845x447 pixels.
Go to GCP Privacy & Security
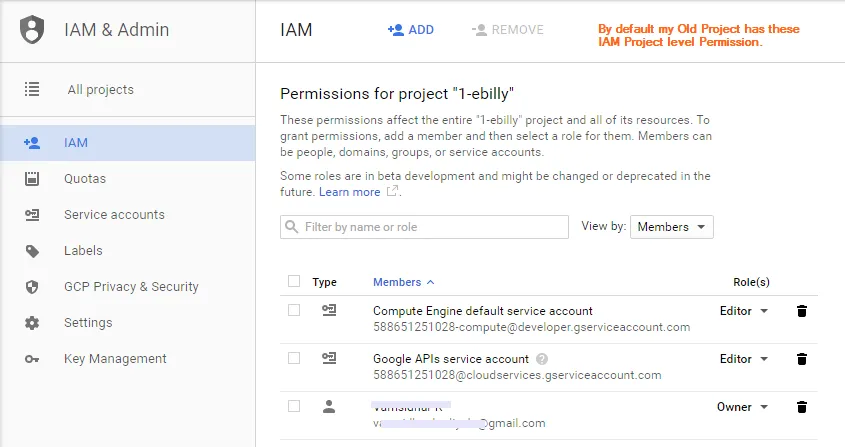pos(131,287)
